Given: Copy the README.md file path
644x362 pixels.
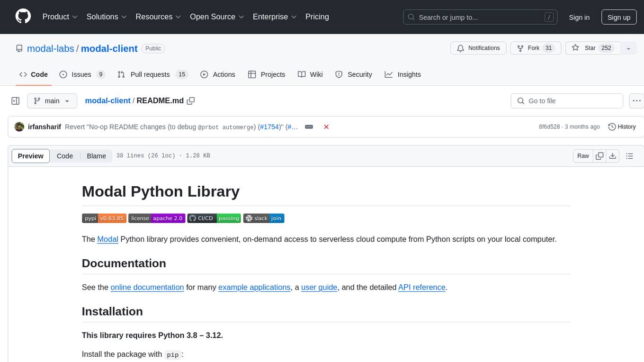Looking at the screenshot, I should pyautogui.click(x=191, y=101).
